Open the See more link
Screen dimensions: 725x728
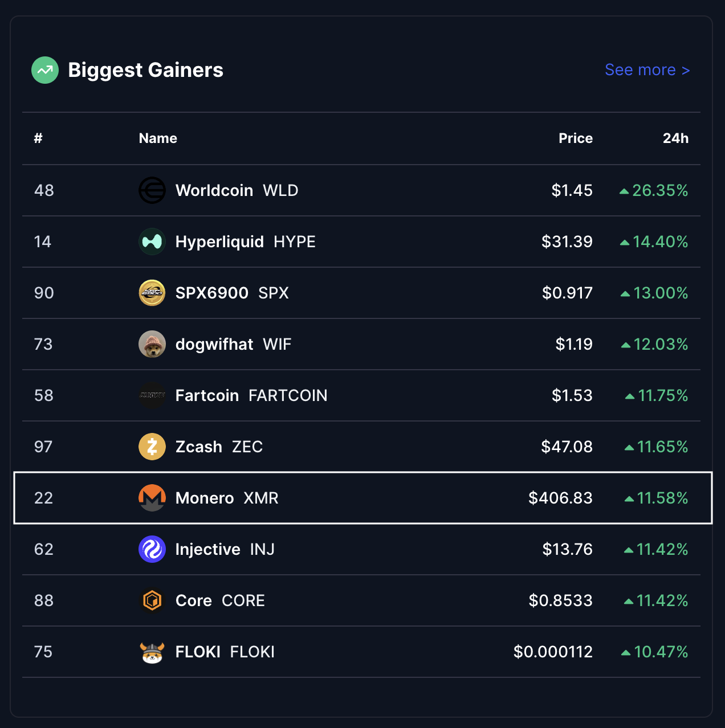pyautogui.click(x=647, y=70)
